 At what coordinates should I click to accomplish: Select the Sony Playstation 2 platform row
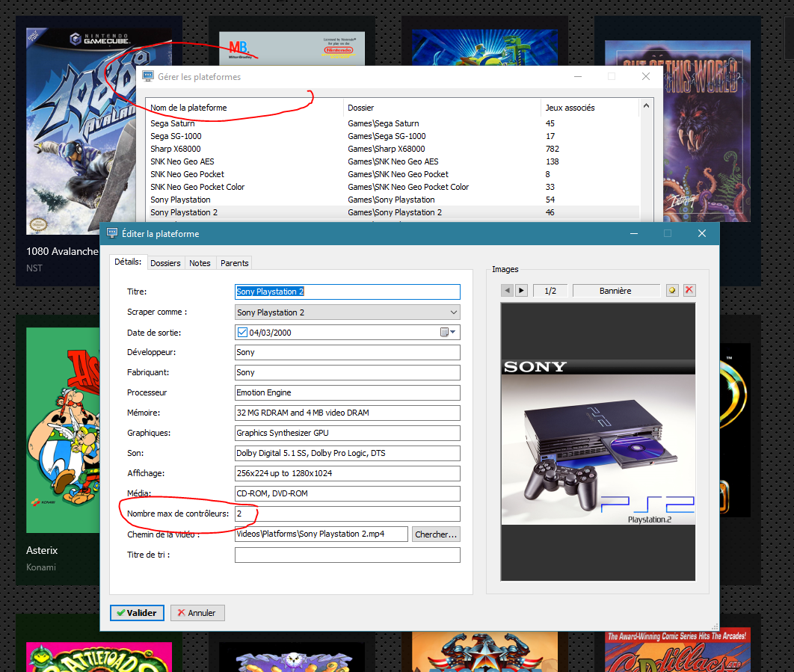coord(393,212)
